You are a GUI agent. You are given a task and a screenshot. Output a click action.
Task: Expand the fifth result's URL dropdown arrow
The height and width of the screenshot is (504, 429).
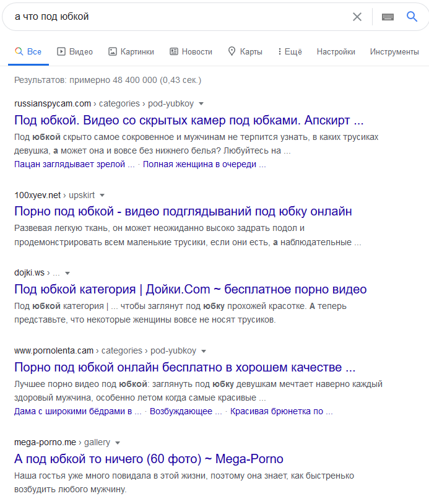[118, 443]
